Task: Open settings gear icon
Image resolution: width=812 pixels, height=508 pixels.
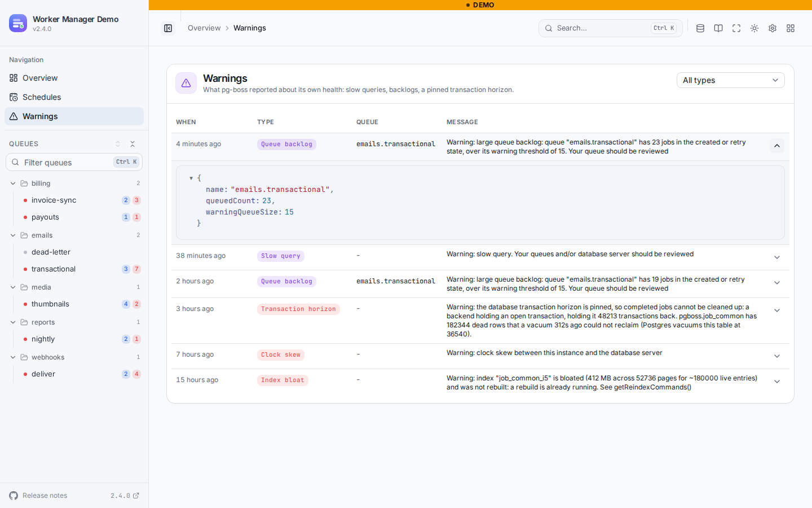Action: [773, 28]
